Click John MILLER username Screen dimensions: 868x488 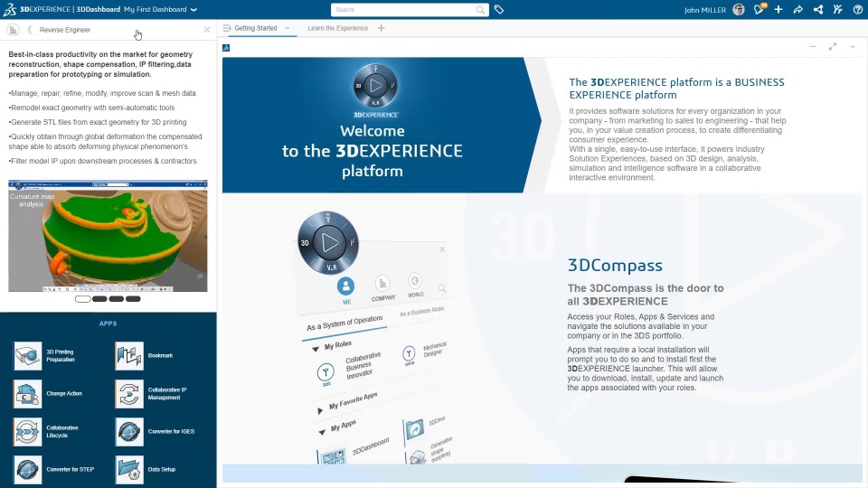point(704,10)
